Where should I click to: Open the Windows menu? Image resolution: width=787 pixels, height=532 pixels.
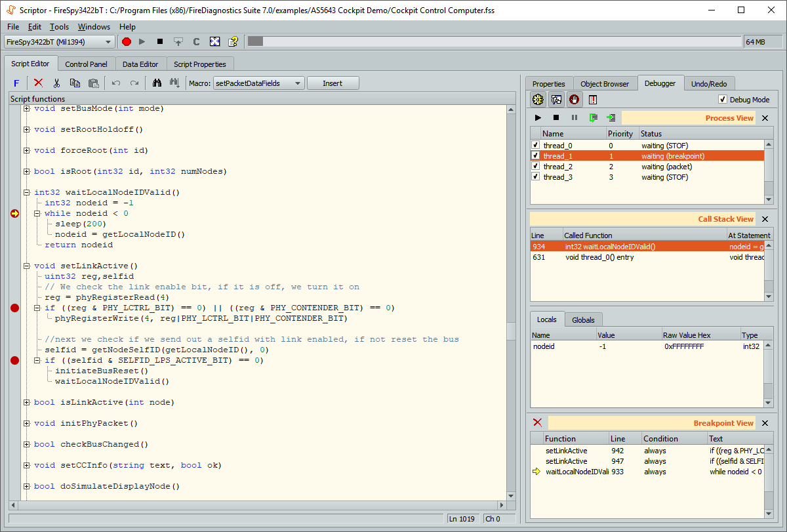(94, 27)
